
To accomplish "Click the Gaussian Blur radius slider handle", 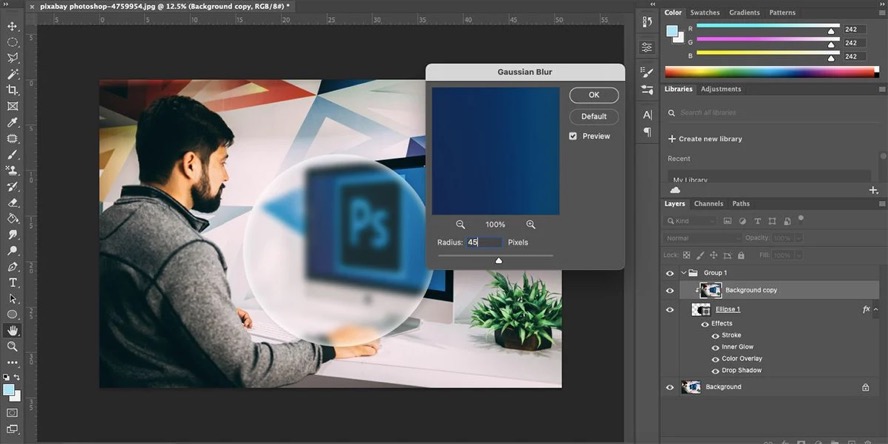I will pyautogui.click(x=499, y=260).
